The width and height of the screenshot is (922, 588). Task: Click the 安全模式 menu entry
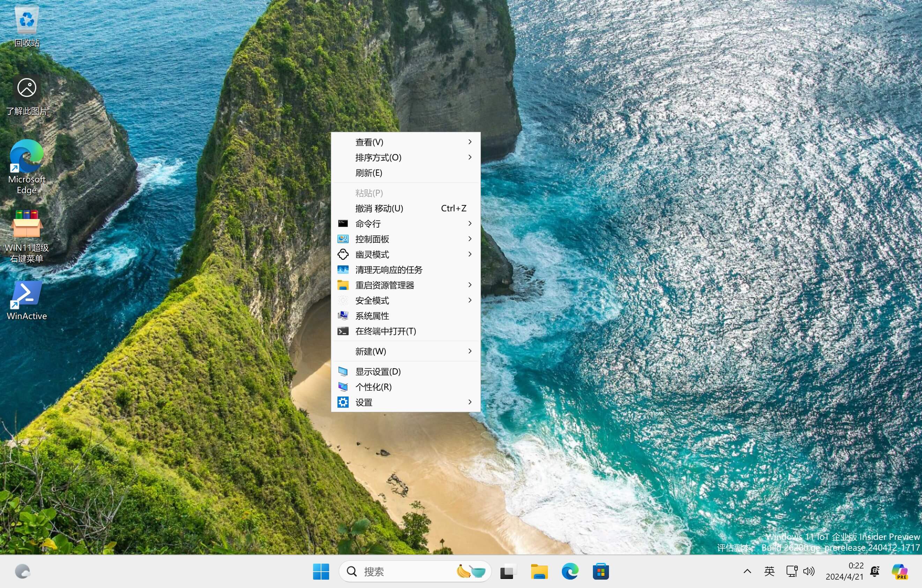click(x=406, y=300)
